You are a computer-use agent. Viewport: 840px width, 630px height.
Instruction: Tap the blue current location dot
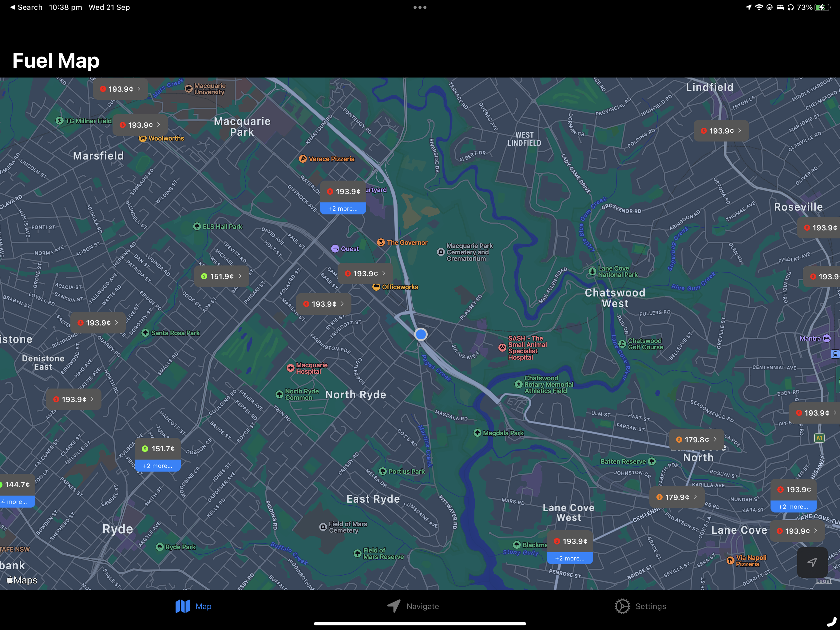(x=421, y=334)
